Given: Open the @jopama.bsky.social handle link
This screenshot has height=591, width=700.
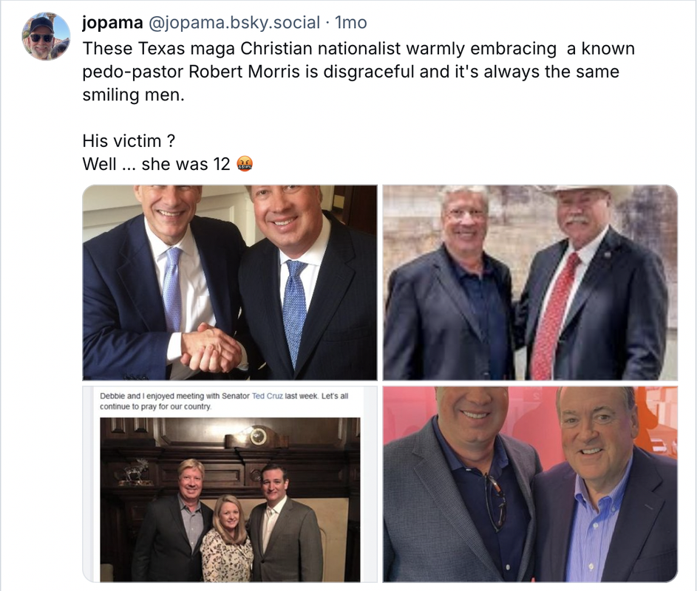Looking at the screenshot, I should click(234, 22).
